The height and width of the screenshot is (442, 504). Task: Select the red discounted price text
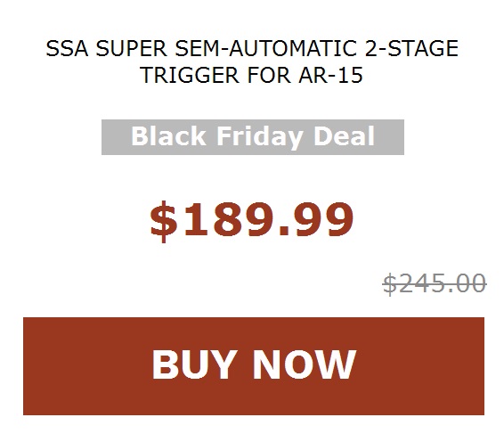click(252, 220)
